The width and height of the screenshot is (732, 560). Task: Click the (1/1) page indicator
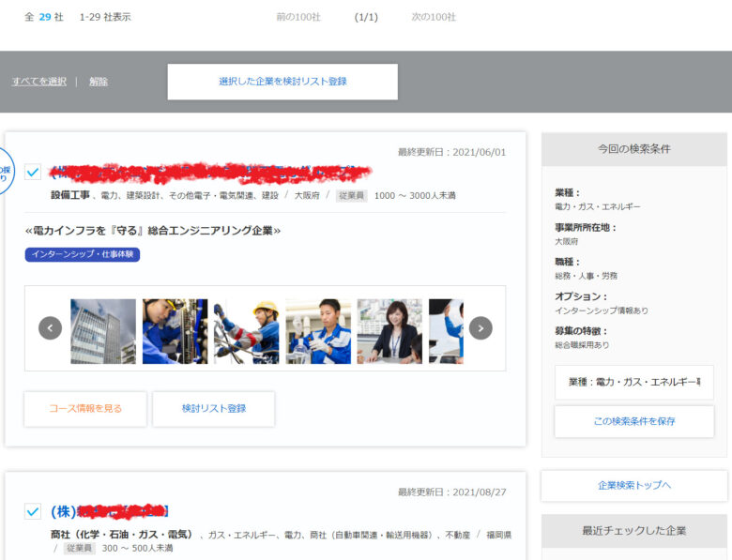(366, 17)
